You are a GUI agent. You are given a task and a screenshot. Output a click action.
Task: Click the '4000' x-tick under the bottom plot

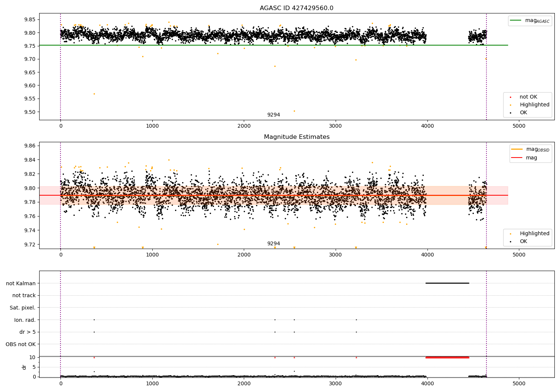[427, 384]
